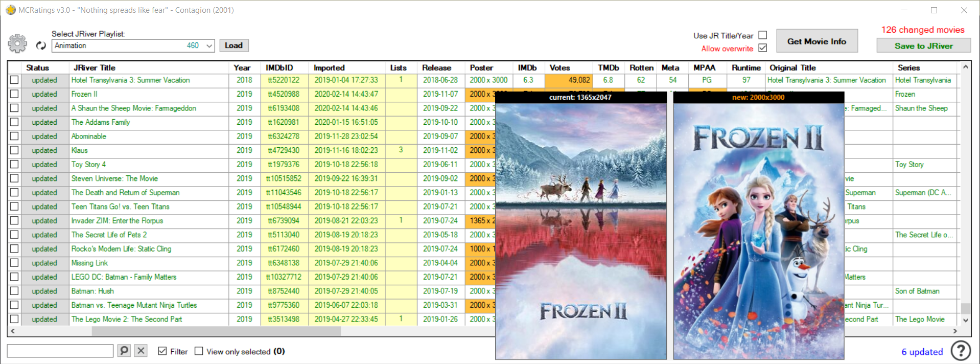
Task: Sort by the JRiver Title column header
Action: point(149,67)
